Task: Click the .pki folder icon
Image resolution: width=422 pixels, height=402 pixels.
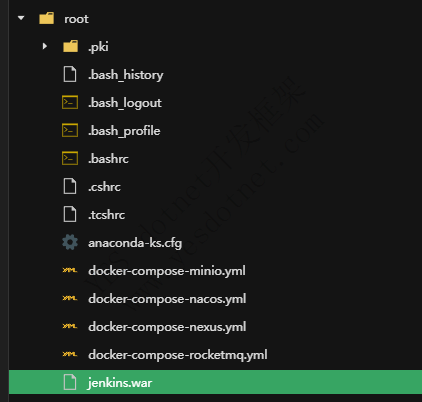Action: 70,46
